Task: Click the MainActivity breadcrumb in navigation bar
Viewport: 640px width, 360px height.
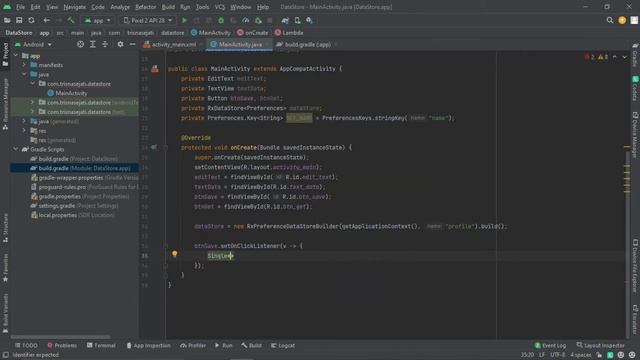Action: (x=211, y=33)
